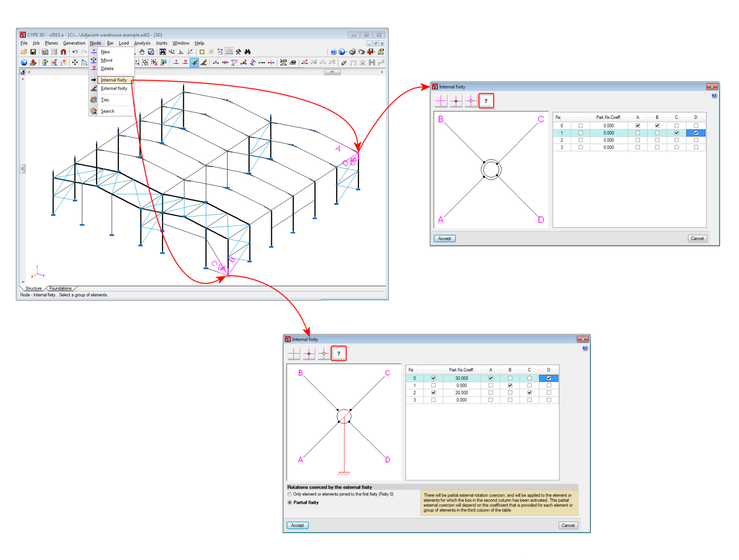The height and width of the screenshot is (560, 739).
Task: Click the Open file toolbar icon
Action: tap(24, 51)
